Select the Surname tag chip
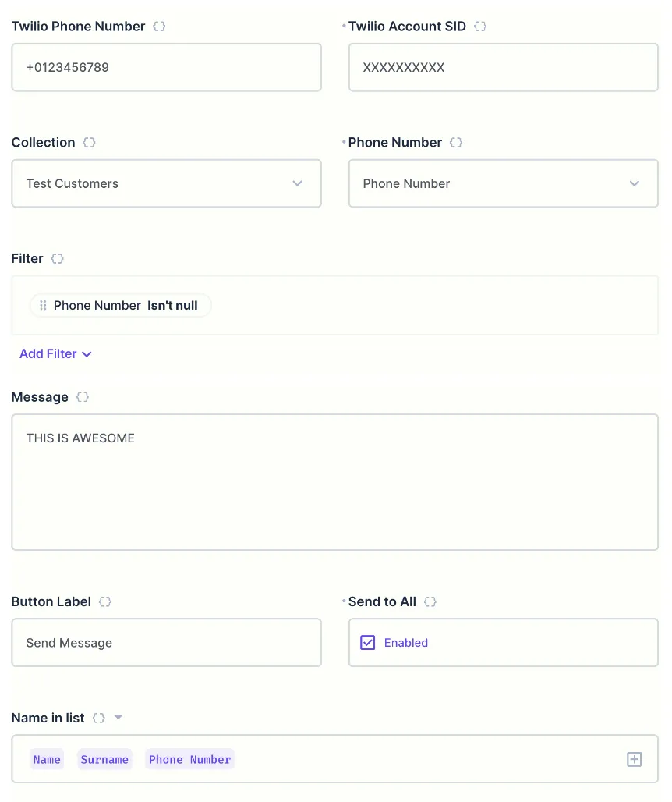Screen dimensions: 672x802 pyautogui.click(x=104, y=758)
